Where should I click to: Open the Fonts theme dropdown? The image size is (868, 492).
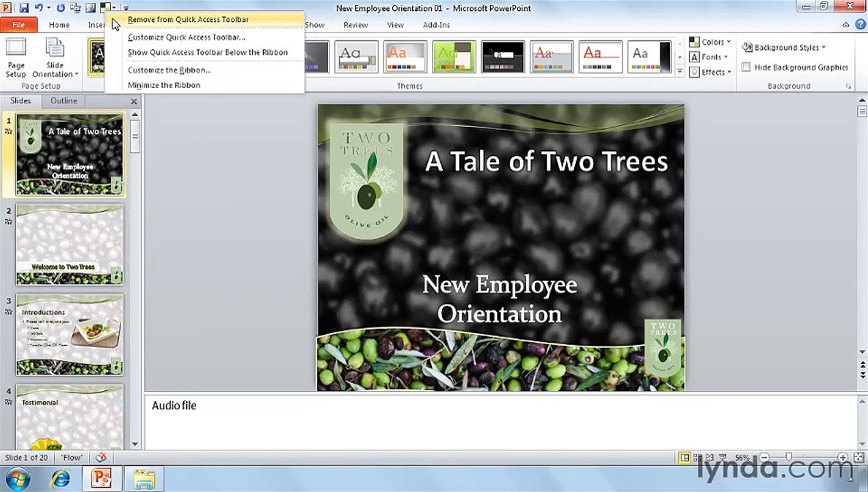pos(708,57)
